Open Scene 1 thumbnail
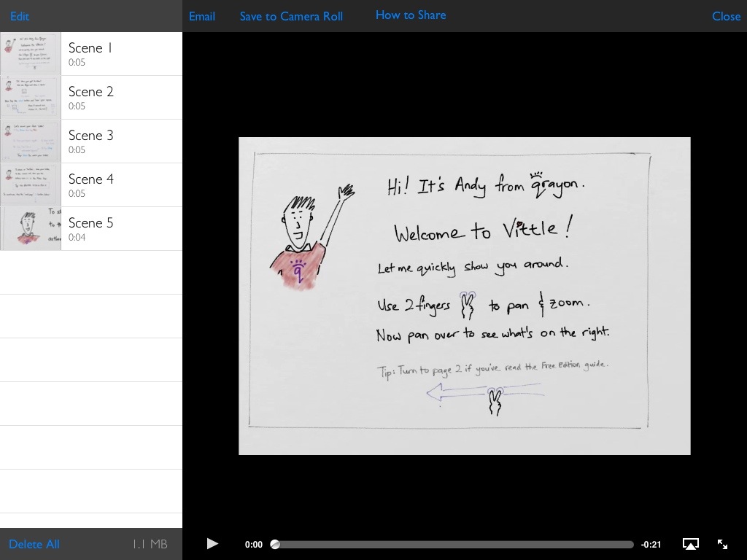 point(31,54)
